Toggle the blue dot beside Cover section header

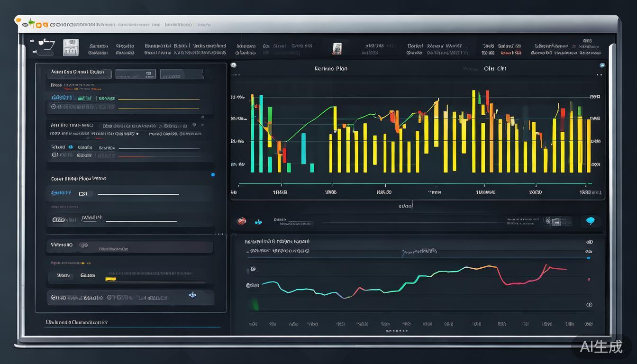coord(212,175)
